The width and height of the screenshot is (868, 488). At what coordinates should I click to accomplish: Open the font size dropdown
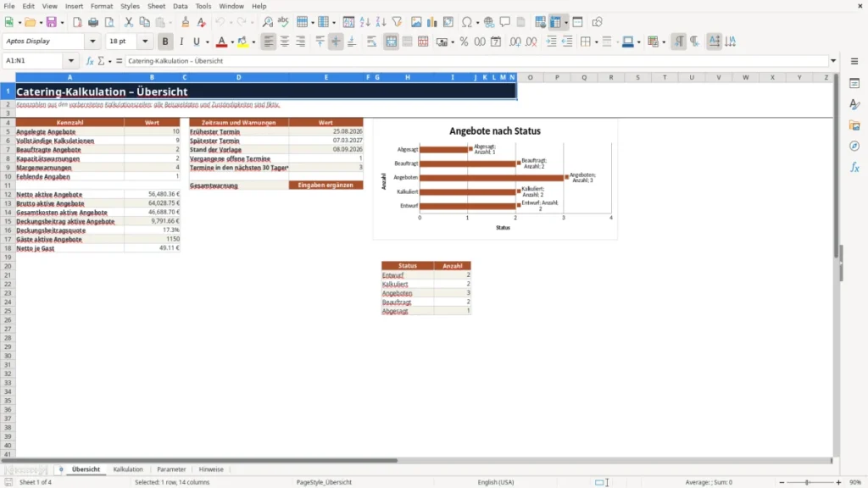pos(145,41)
